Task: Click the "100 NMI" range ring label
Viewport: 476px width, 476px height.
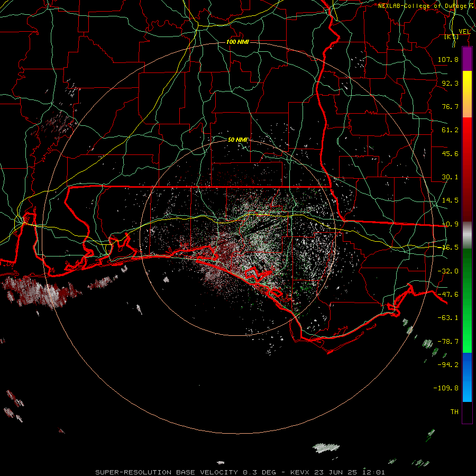Action: (237, 42)
